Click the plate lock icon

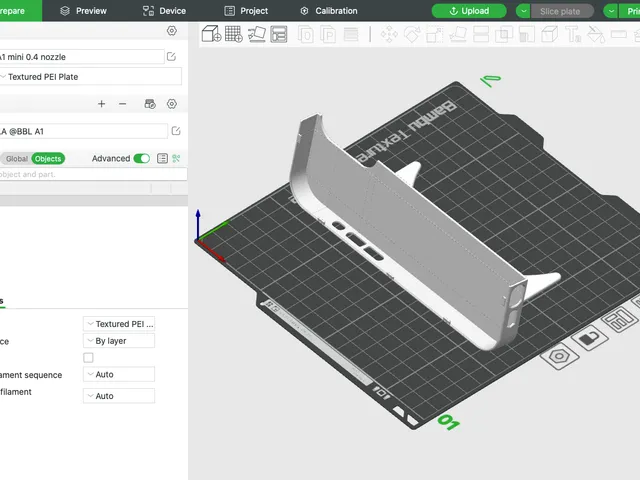590,338
